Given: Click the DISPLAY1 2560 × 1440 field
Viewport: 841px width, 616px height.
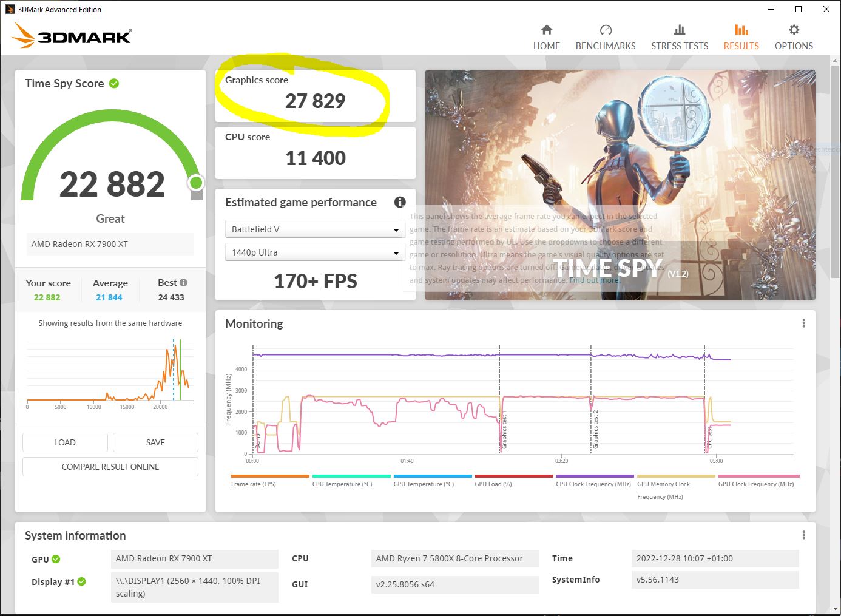Looking at the screenshot, I should [x=194, y=587].
